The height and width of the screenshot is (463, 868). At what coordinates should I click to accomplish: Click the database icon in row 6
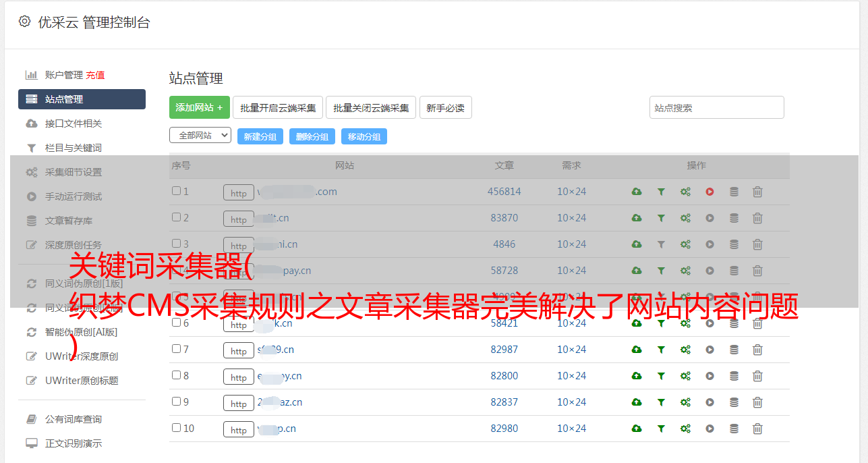734,323
